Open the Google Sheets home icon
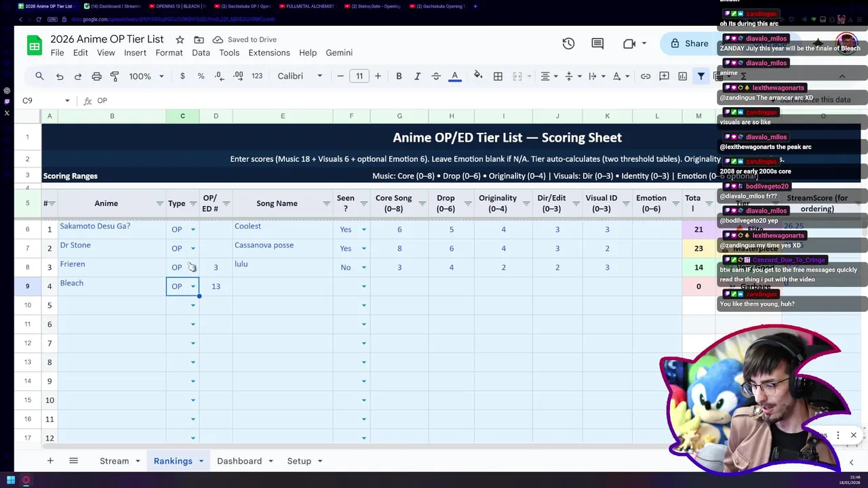 34,45
